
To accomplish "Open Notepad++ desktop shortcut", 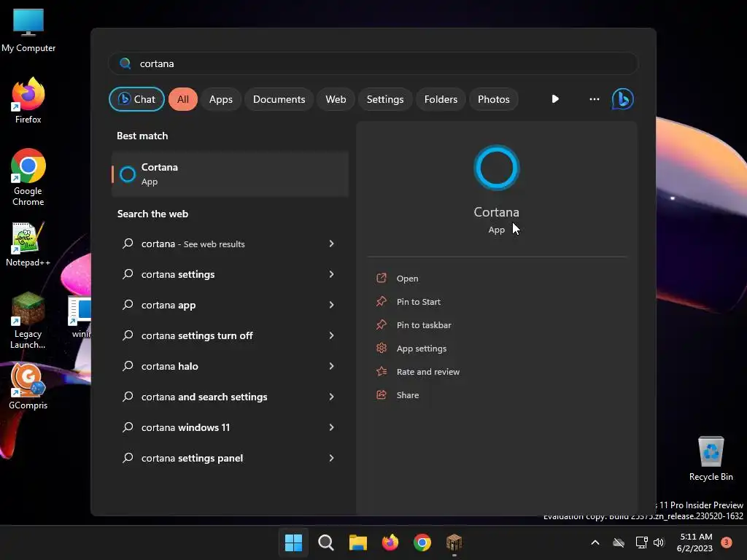I will pyautogui.click(x=28, y=244).
